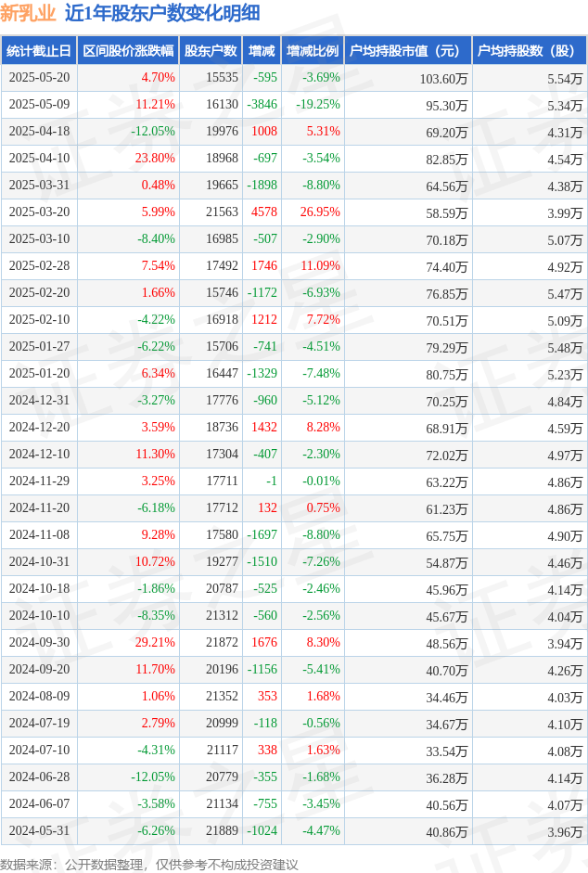Image resolution: width=588 pixels, height=873 pixels.
Task: Click the 新乳业 title text
Action: pyautogui.click(x=29, y=13)
